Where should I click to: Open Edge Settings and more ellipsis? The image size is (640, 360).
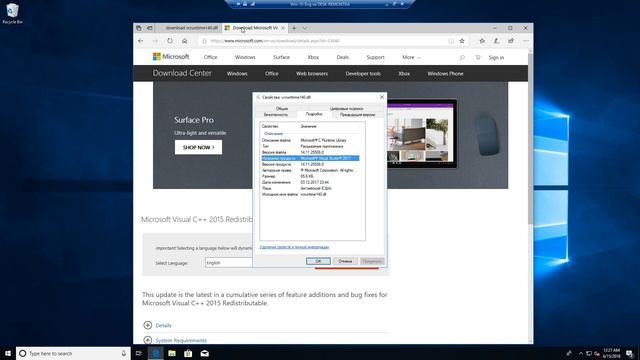[526, 41]
